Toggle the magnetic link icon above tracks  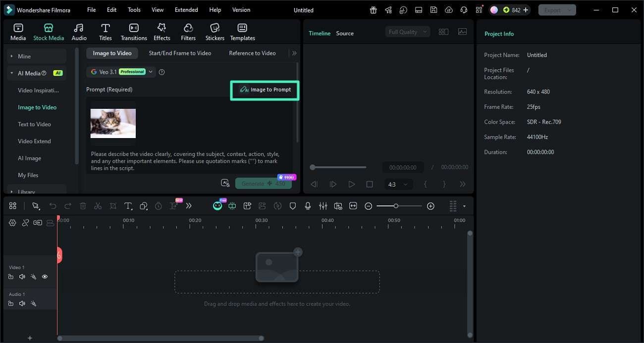25,223
